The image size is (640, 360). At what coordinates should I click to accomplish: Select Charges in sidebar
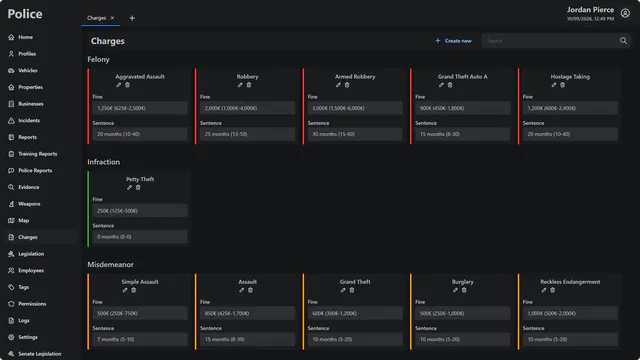pyautogui.click(x=40, y=237)
